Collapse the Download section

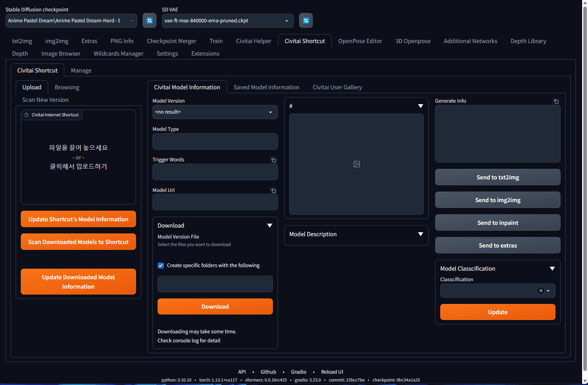tap(270, 226)
